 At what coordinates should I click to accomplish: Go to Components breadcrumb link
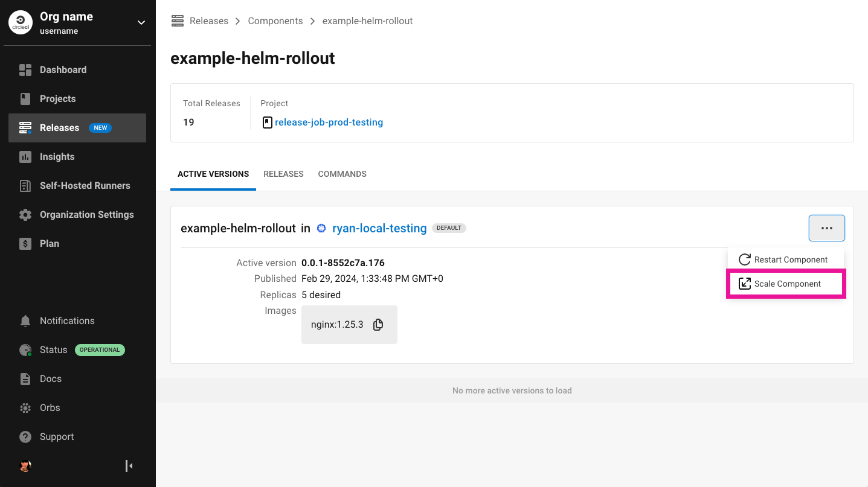click(275, 21)
